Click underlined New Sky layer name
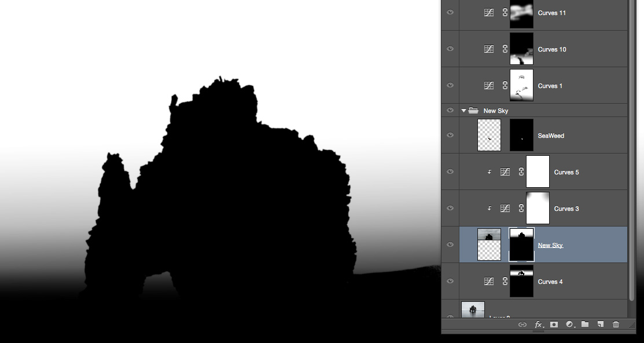This screenshot has height=343, width=644. click(550, 245)
